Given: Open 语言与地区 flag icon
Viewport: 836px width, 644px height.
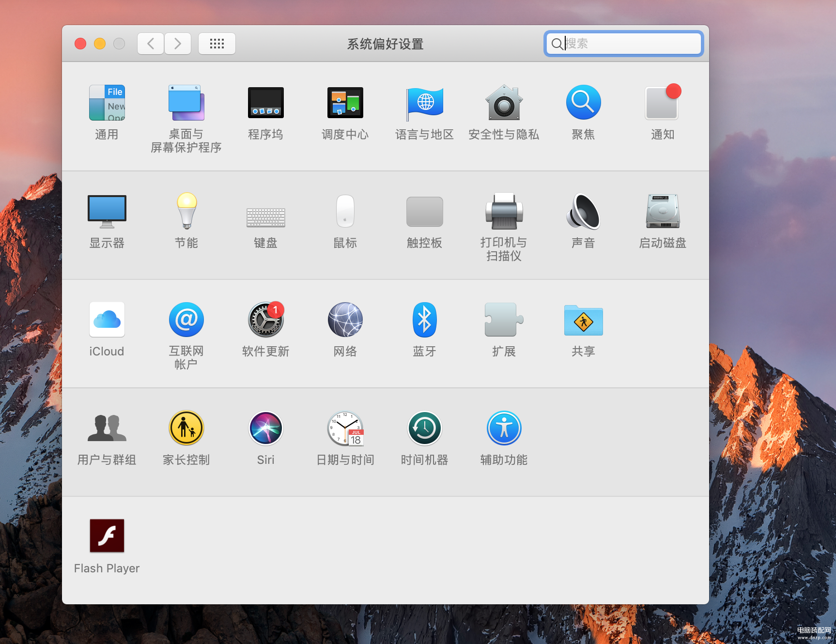Looking at the screenshot, I should pyautogui.click(x=425, y=104).
